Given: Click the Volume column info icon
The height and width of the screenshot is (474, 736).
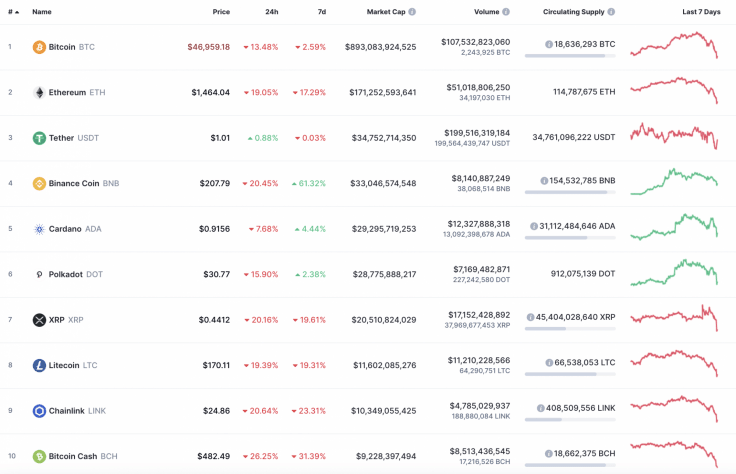Looking at the screenshot, I should (506, 12).
